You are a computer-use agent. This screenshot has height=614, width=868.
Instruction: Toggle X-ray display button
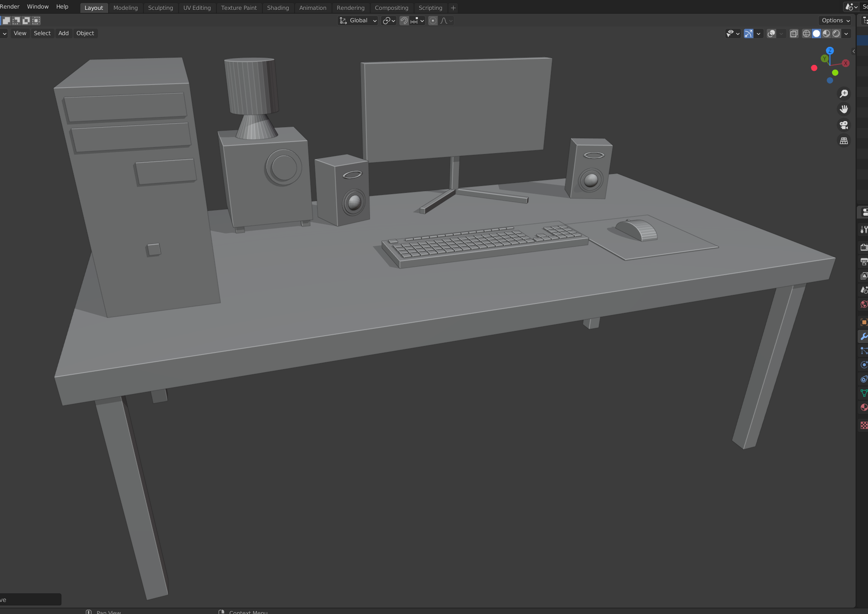(x=794, y=33)
